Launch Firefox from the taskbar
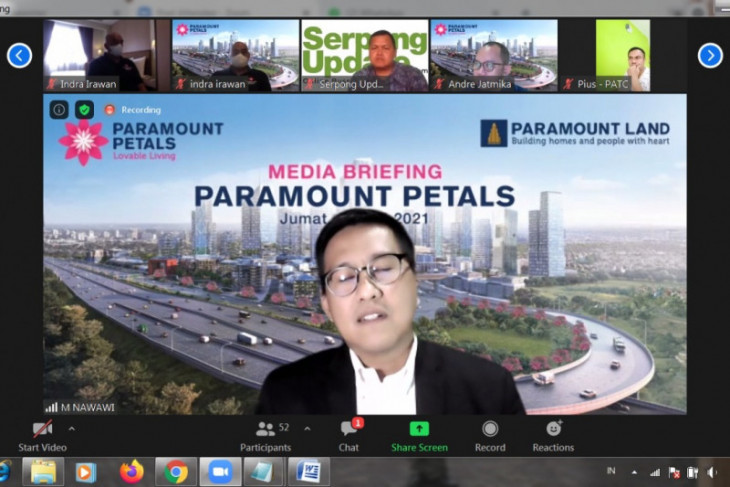Image resolution: width=730 pixels, height=487 pixels. tap(132, 472)
